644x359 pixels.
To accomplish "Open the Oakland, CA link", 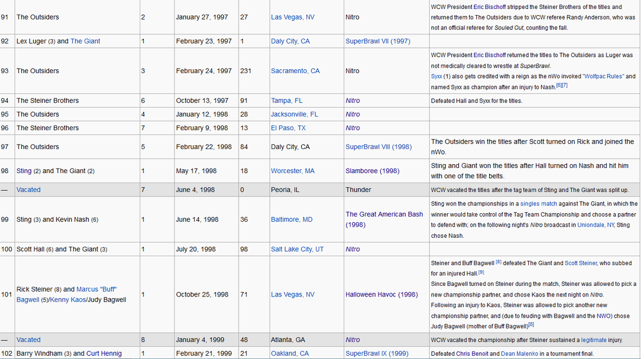I will point(290,353).
